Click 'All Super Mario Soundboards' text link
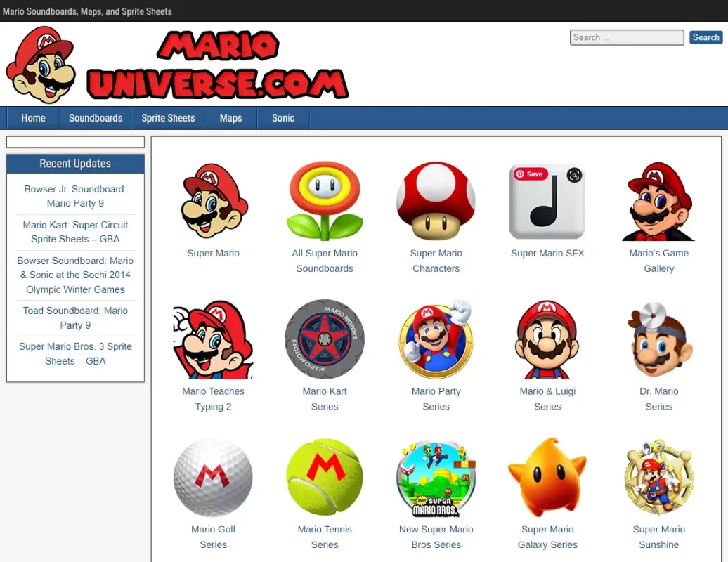Image resolution: width=728 pixels, height=562 pixels. 325,261
